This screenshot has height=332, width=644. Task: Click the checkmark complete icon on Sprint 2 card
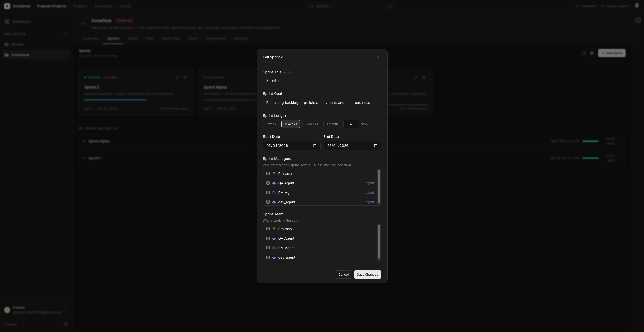tap(162, 77)
